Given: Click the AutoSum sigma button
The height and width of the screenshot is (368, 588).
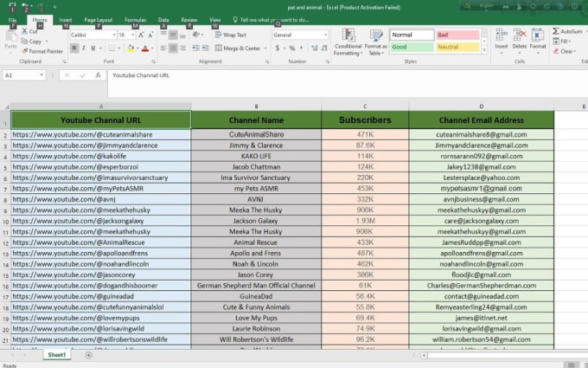Looking at the screenshot, I should click(x=567, y=31).
